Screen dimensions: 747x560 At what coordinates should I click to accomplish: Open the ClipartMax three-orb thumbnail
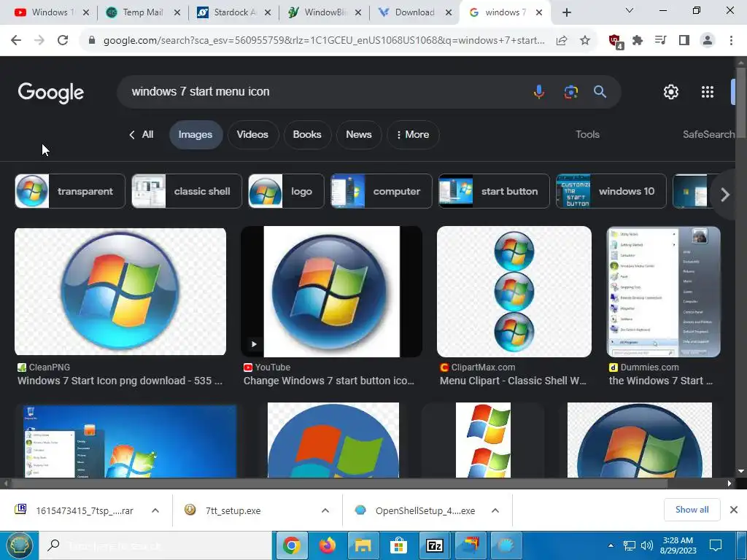pyautogui.click(x=514, y=292)
